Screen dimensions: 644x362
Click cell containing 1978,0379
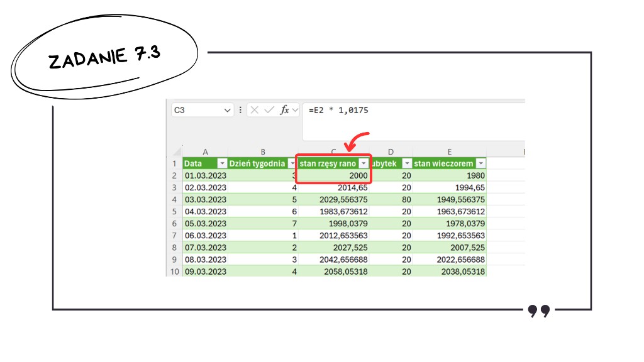click(449, 223)
